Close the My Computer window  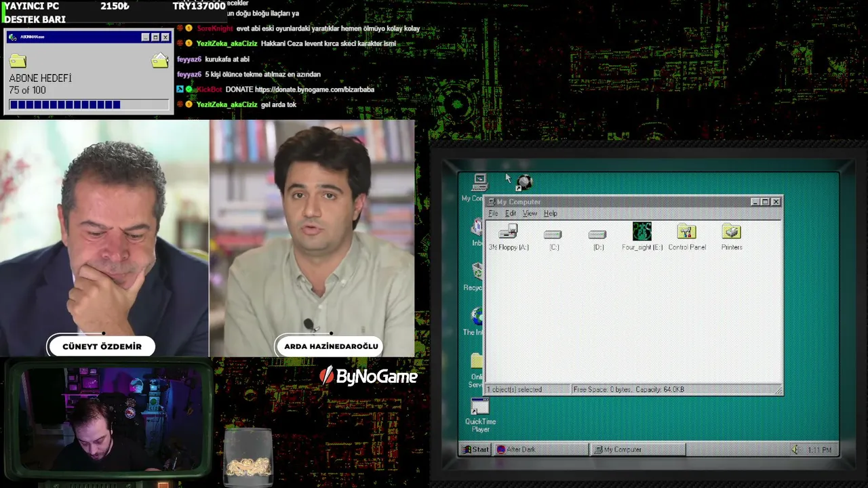[776, 202]
